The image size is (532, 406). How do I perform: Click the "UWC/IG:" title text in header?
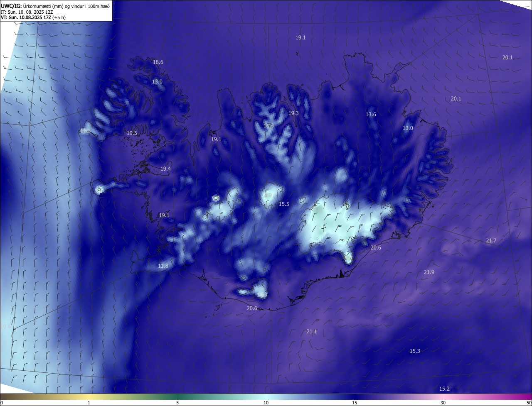11,6
